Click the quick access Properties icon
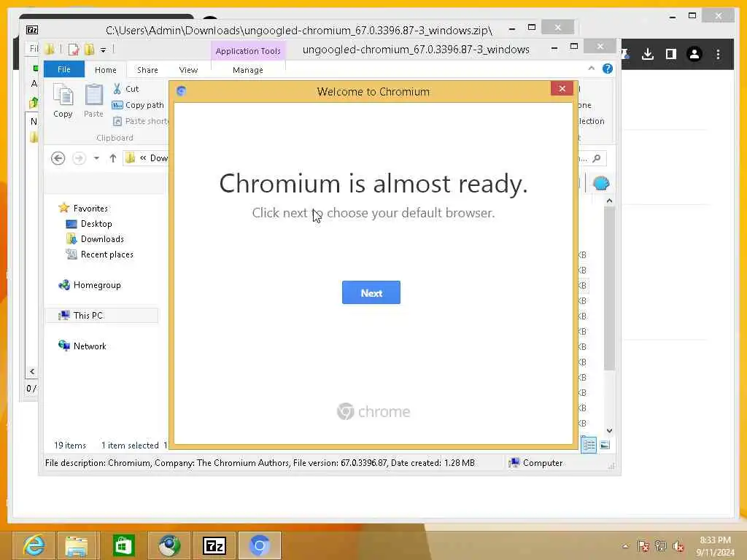This screenshot has height=560, width=747. [x=74, y=49]
